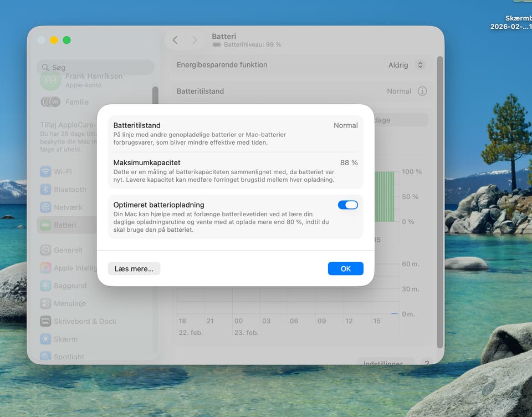Click the Familie avatars icon
The height and width of the screenshot is (417, 532).
coord(50,102)
